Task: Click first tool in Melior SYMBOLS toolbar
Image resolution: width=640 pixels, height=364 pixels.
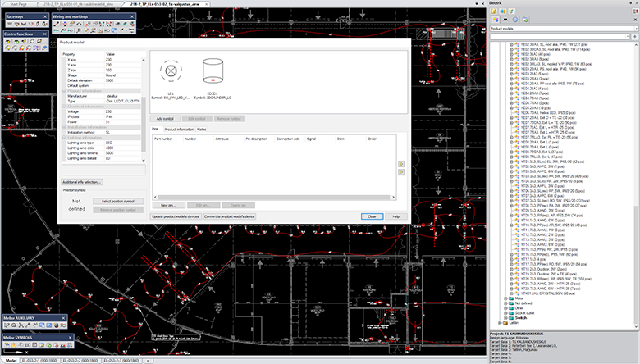Action: point(7,344)
